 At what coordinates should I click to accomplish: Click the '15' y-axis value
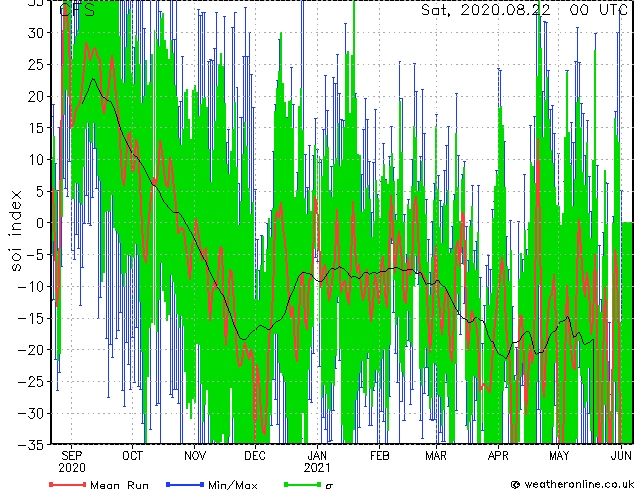tap(36, 128)
